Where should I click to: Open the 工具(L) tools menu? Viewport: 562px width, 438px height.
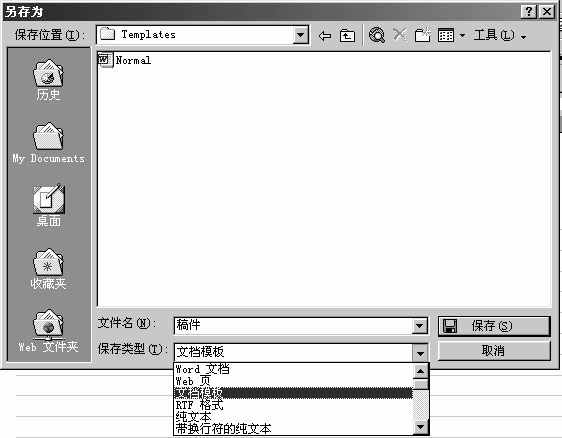coord(500,35)
